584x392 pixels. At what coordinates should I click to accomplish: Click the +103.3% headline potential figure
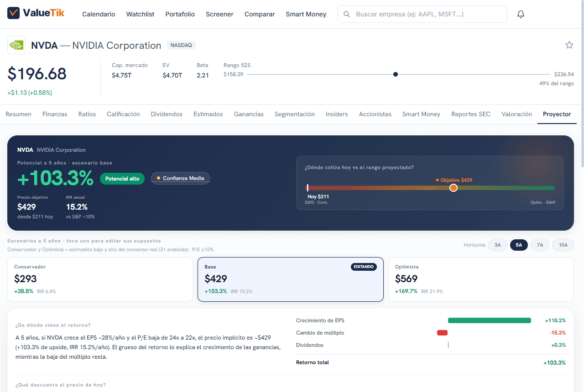point(55,178)
